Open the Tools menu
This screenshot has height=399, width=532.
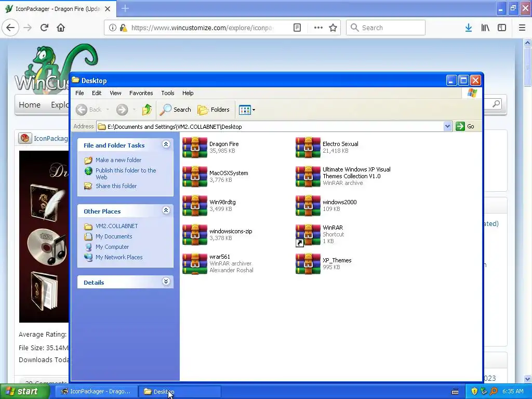click(x=168, y=93)
